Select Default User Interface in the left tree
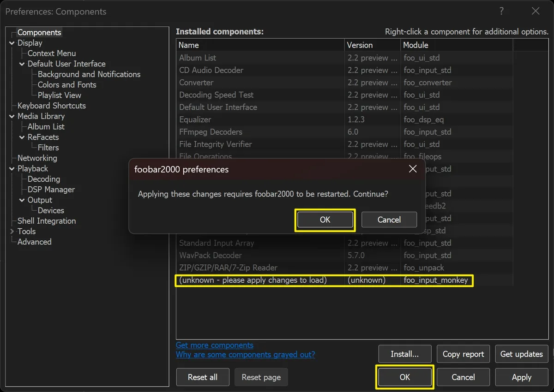The image size is (554, 392). (x=66, y=64)
